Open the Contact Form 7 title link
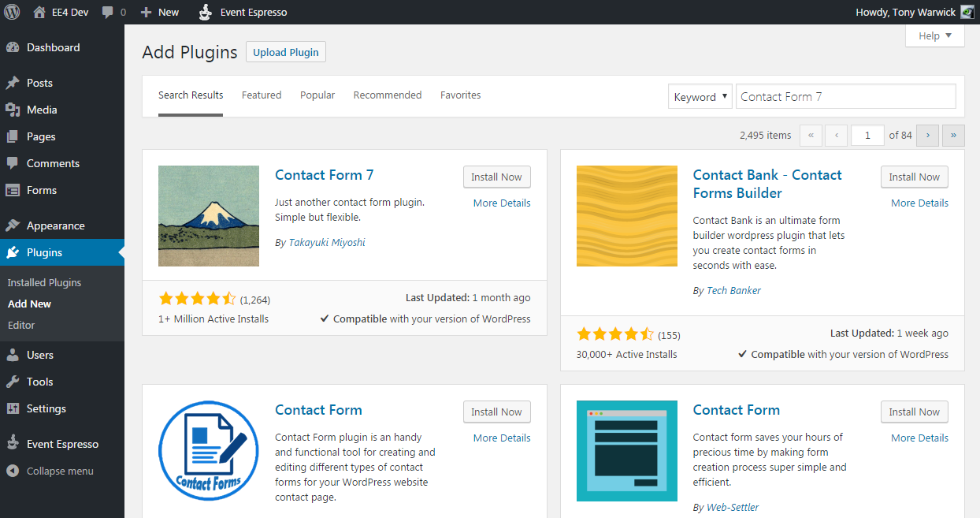 tap(325, 175)
